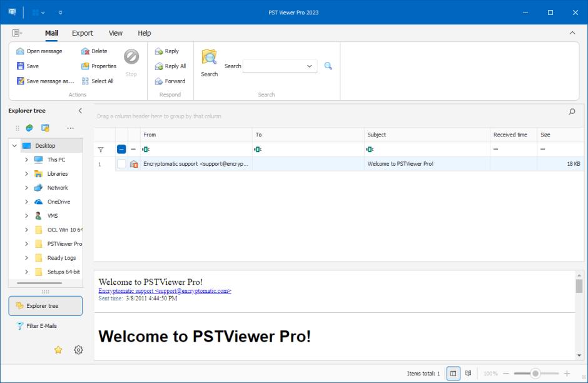Viewport: 588px width, 383px height.
Task: Click the preview pane vertical scrollbar
Action: [579, 286]
